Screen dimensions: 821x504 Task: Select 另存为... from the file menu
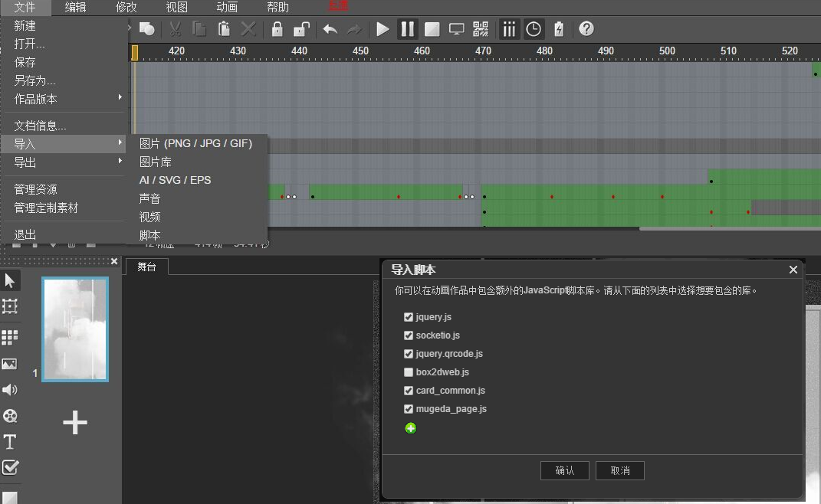[35, 80]
